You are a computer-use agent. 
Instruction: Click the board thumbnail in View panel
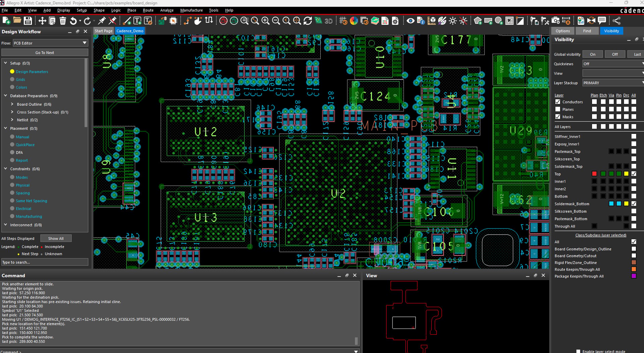pos(414,317)
